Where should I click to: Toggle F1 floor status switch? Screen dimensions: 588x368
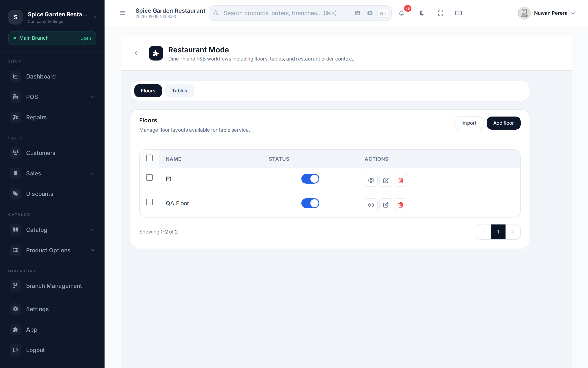tap(310, 179)
